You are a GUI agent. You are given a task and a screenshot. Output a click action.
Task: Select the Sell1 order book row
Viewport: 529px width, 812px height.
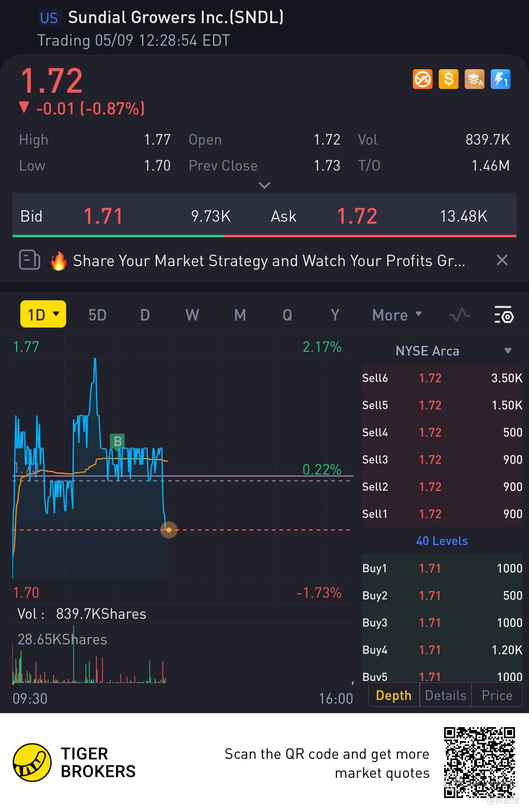[x=442, y=514]
